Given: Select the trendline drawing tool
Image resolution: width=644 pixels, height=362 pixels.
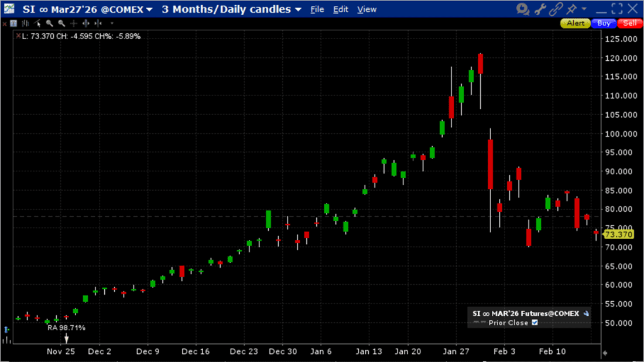Looking at the screenshot, I should [x=36, y=23].
